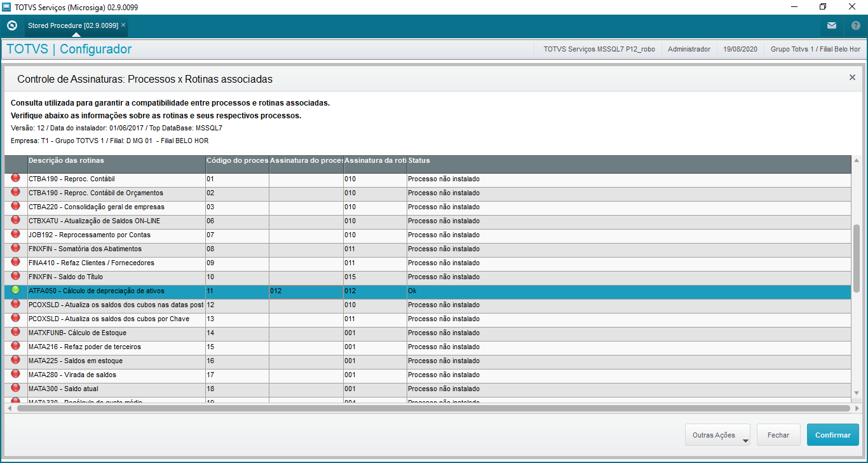Select row JOB192 - Reprocessamento por Contas
Image resolution: width=868 pixels, height=463 pixels.
pyautogui.click(x=428, y=235)
